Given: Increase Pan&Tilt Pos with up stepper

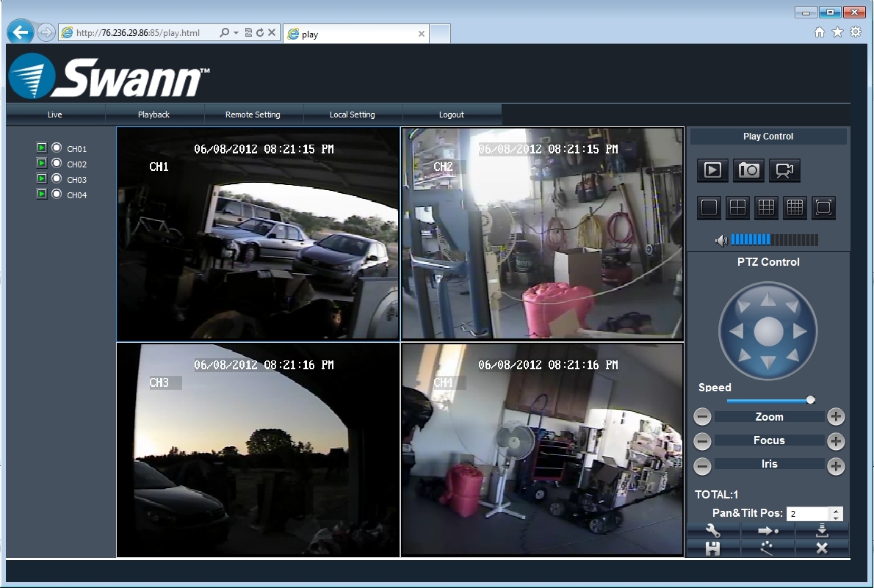Looking at the screenshot, I should coord(837,510).
